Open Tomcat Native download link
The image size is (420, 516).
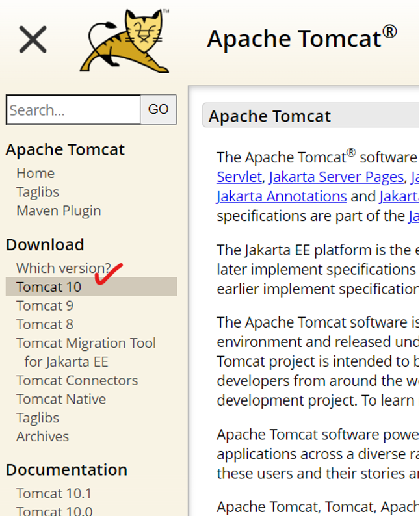(61, 400)
